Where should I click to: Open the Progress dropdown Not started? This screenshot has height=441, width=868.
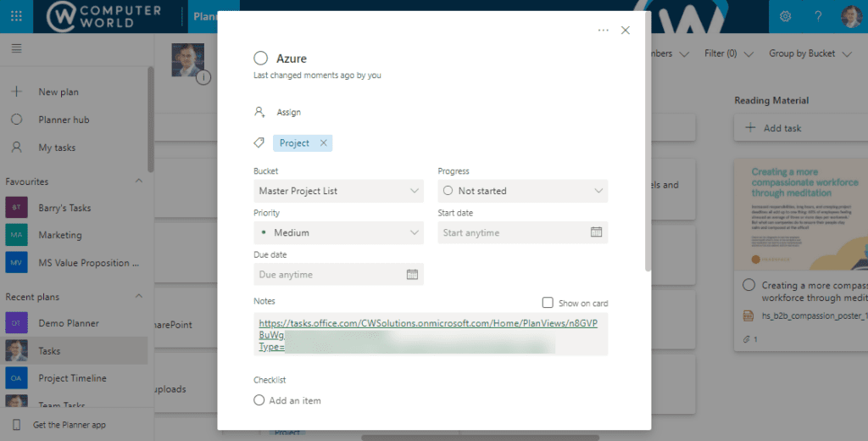click(522, 191)
